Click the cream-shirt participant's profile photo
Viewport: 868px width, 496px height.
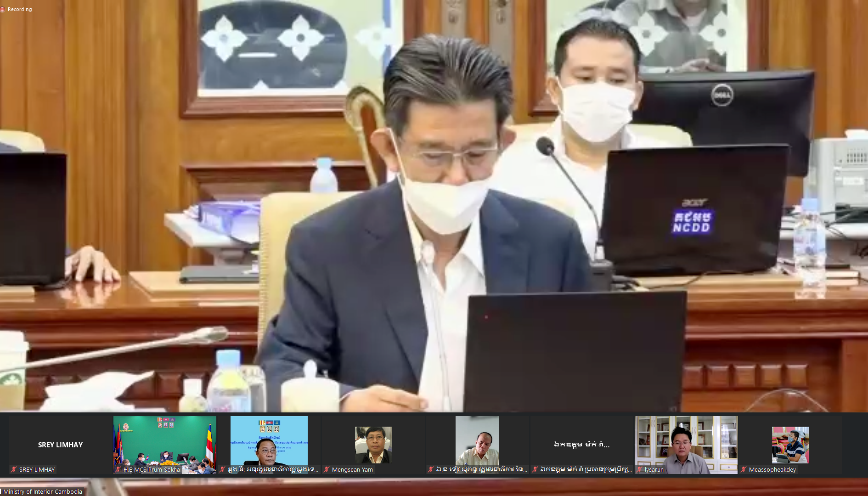pyautogui.click(x=477, y=441)
